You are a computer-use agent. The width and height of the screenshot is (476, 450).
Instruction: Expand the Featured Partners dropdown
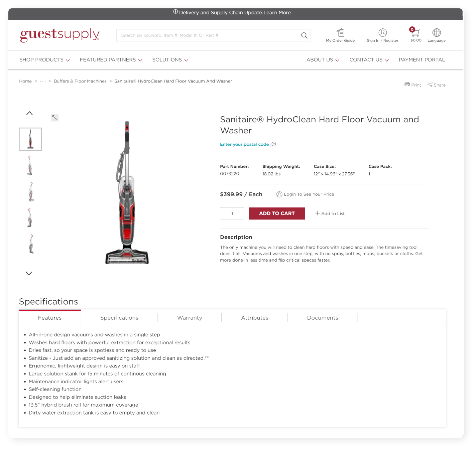click(111, 60)
